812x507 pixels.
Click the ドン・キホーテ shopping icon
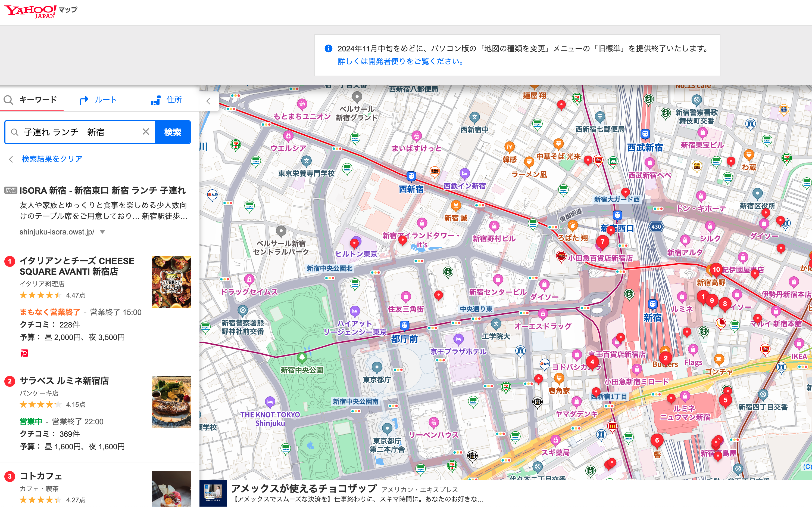701,196
